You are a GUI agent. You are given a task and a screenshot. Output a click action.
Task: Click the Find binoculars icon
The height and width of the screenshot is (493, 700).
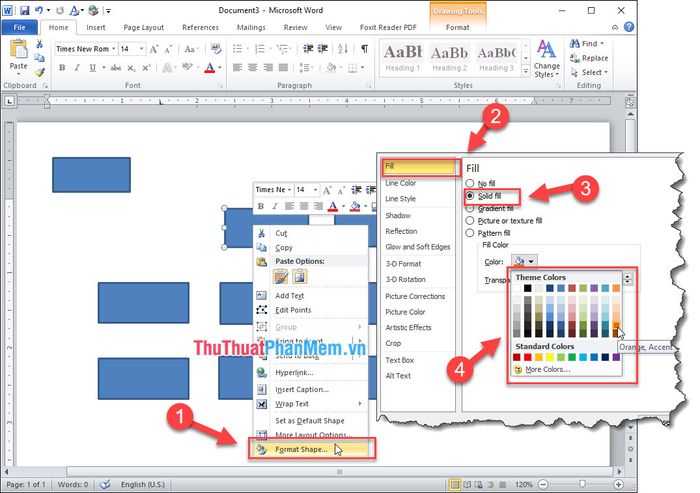pos(574,44)
